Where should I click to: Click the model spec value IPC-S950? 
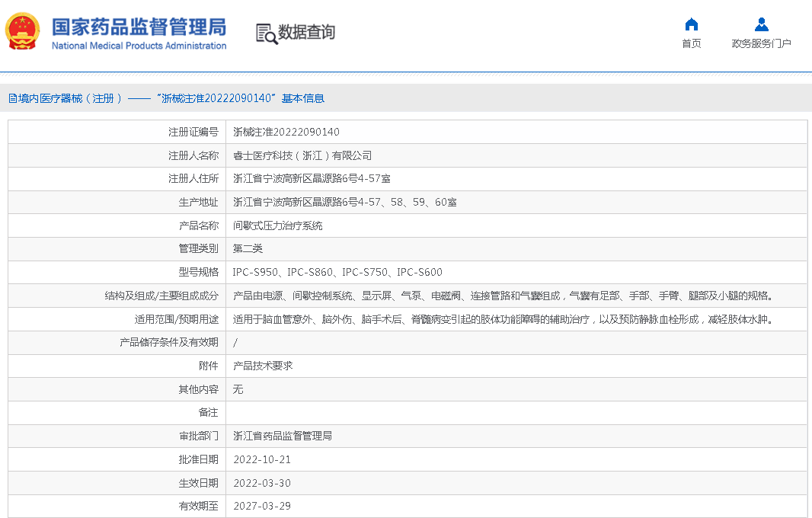(x=256, y=272)
